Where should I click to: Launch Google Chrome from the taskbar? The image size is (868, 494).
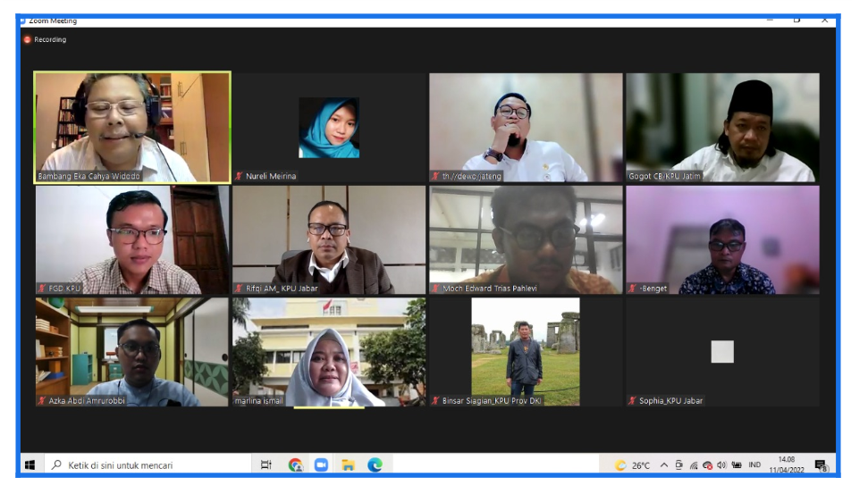pyautogui.click(x=295, y=465)
